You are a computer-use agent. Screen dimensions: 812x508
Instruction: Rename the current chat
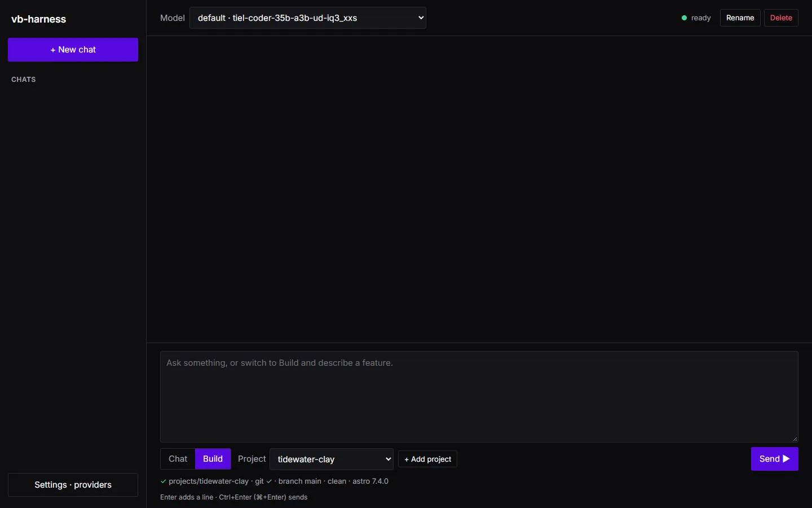740,18
